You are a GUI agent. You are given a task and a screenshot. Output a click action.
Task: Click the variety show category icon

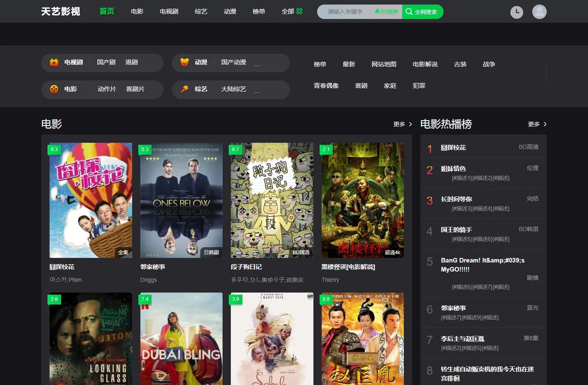tap(185, 89)
